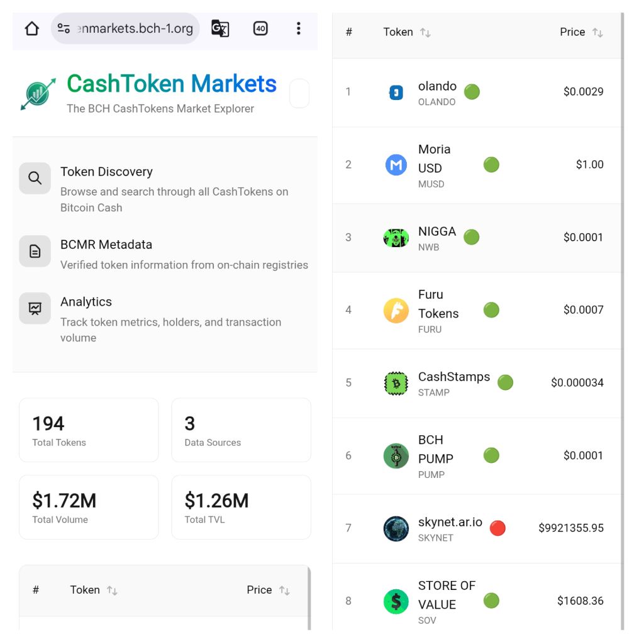
Task: Click the BCMR Metadata document icon
Action: [35, 252]
